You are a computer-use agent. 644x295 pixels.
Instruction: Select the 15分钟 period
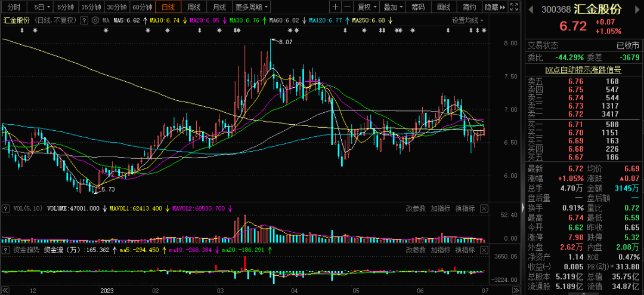[91, 7]
